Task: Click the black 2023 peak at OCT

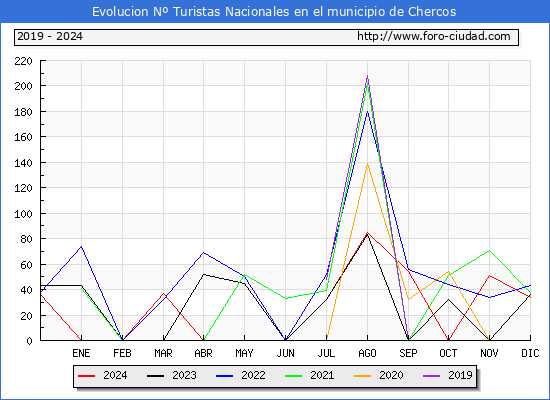Action: (448, 299)
